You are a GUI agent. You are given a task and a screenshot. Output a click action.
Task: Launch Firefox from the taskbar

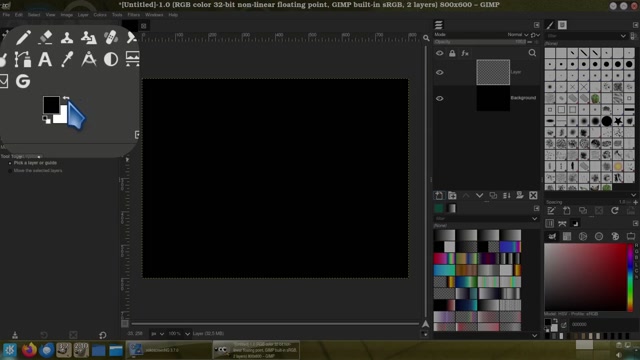[29, 350]
